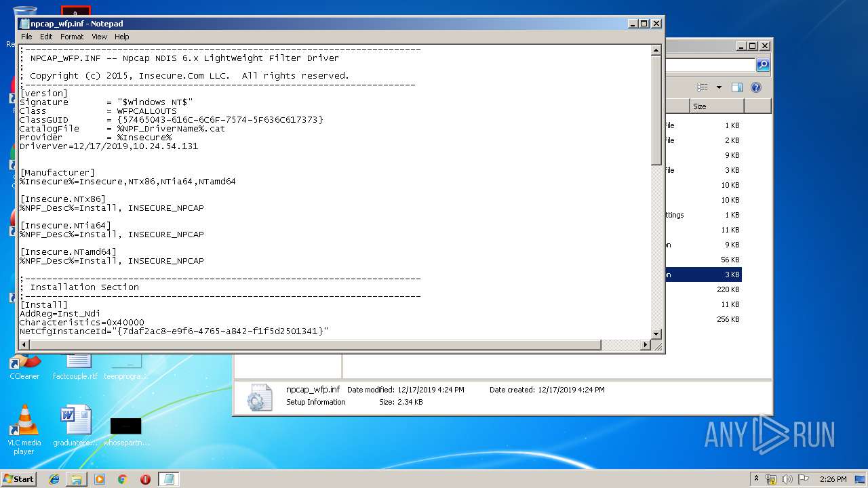This screenshot has height=488, width=868.
Task: Click the Notepad title bar system icon
Action: tap(25, 24)
